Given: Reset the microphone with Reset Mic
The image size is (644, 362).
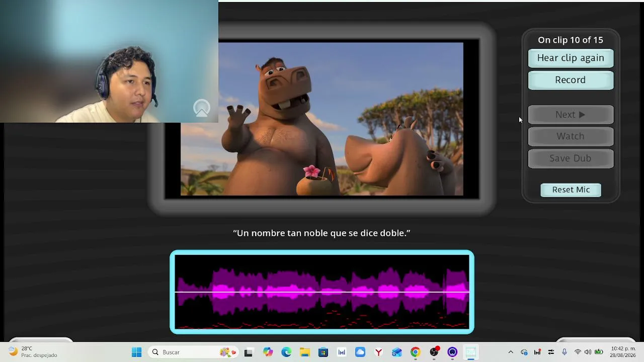Looking at the screenshot, I should pos(571,190).
